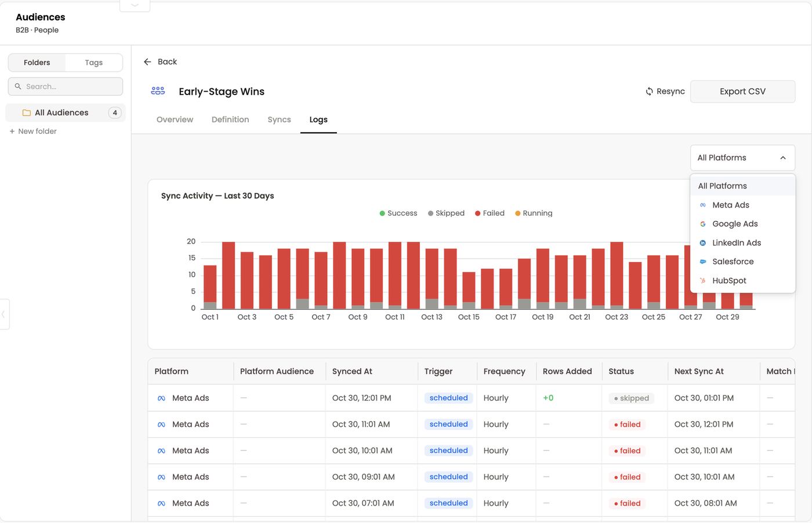Viewport: 812px width, 523px height.
Task: Collapse the sidebar using left edge handle
Action: click(4, 314)
